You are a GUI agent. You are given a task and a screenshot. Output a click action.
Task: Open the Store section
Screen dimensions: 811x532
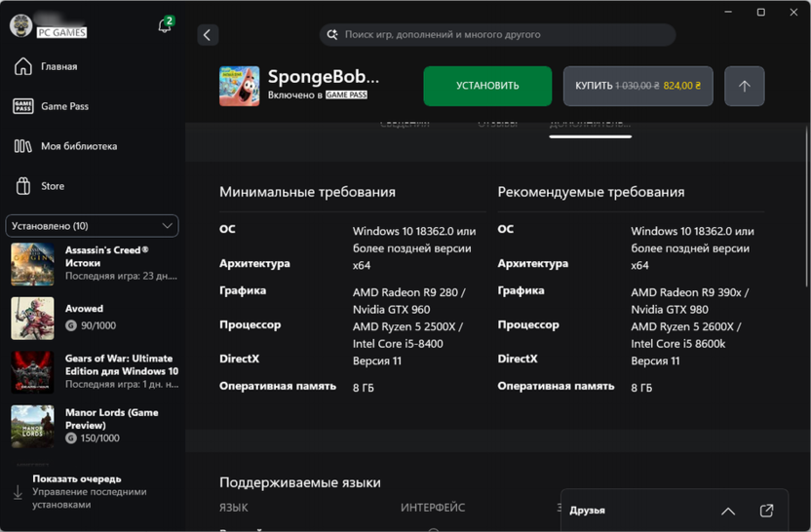[x=53, y=186]
